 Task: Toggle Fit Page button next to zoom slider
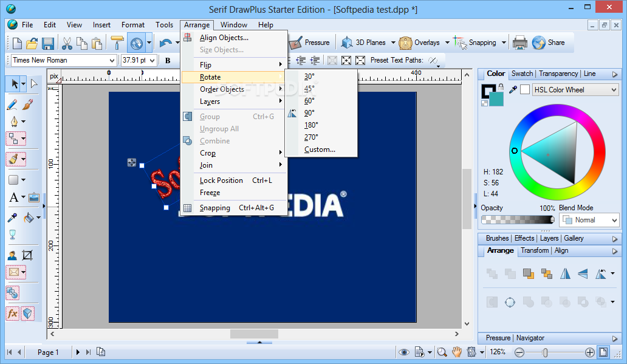pyautogui.click(x=603, y=352)
